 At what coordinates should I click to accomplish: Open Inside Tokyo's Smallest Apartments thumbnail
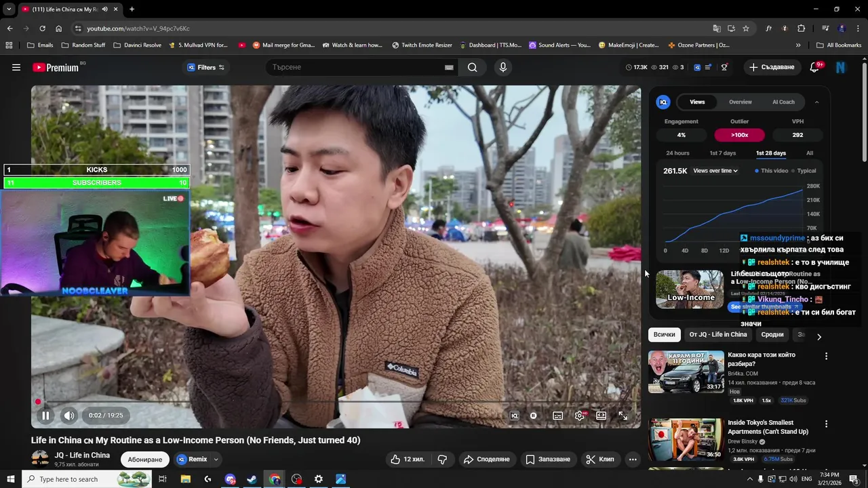point(686,439)
